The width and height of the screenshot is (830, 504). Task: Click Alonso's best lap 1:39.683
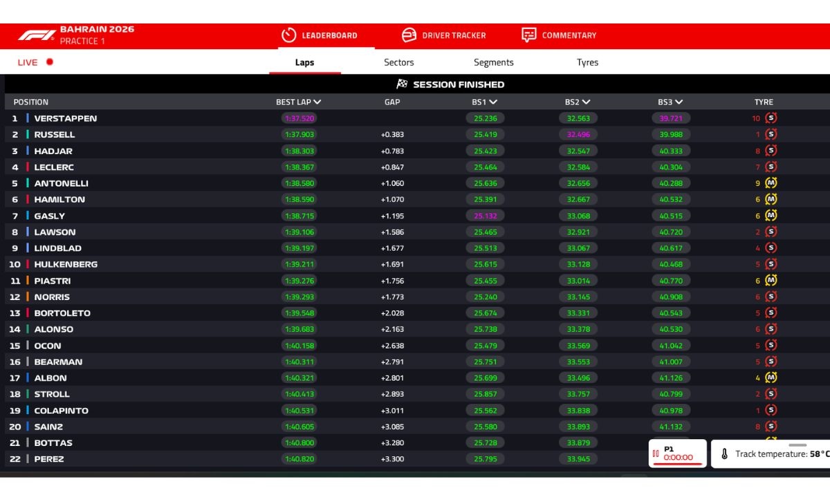coord(299,329)
